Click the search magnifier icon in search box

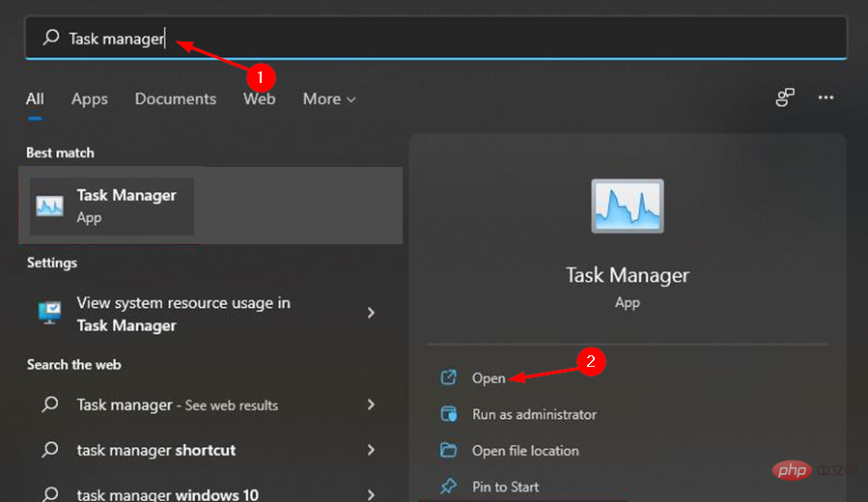(51, 38)
